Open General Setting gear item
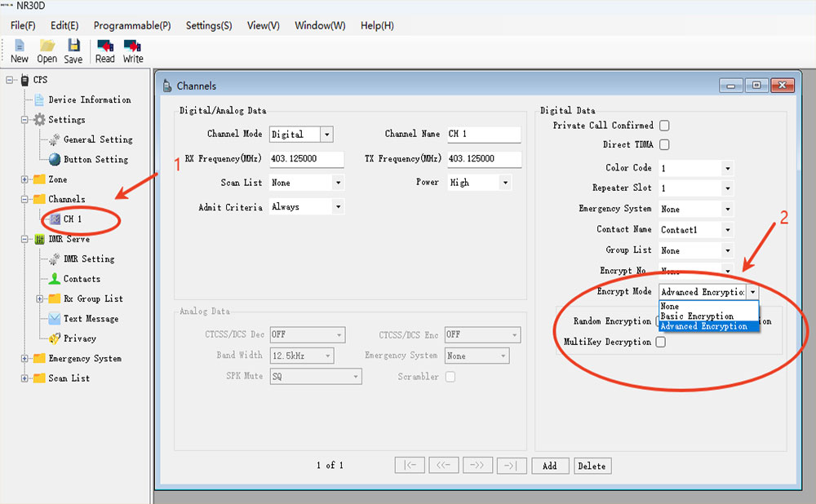This screenshot has width=816, height=504. click(x=54, y=139)
